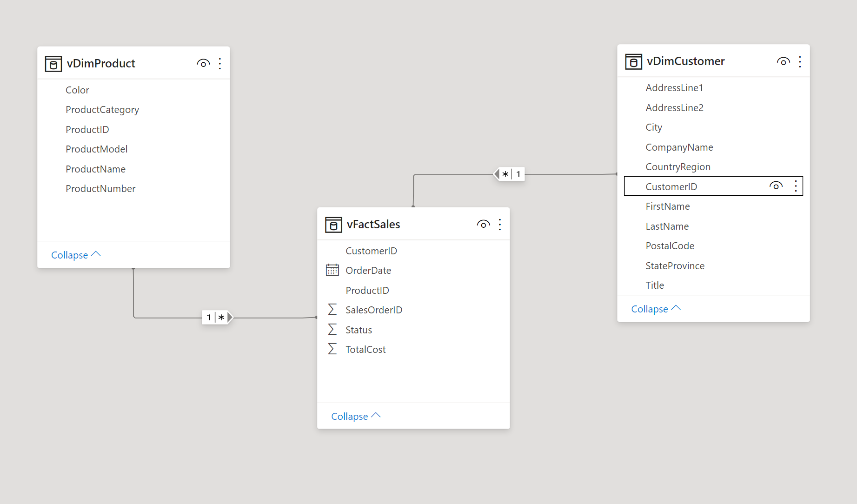Click the sigma icon next to Status
The width and height of the screenshot is (857, 504).
tap(332, 330)
